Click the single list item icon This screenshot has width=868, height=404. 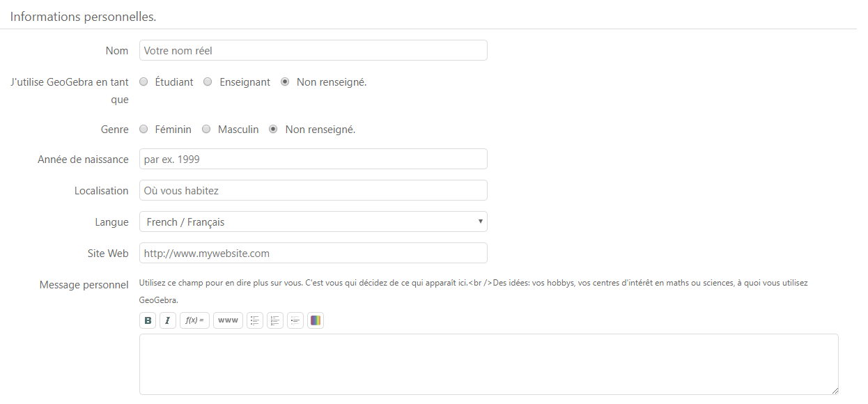click(295, 320)
